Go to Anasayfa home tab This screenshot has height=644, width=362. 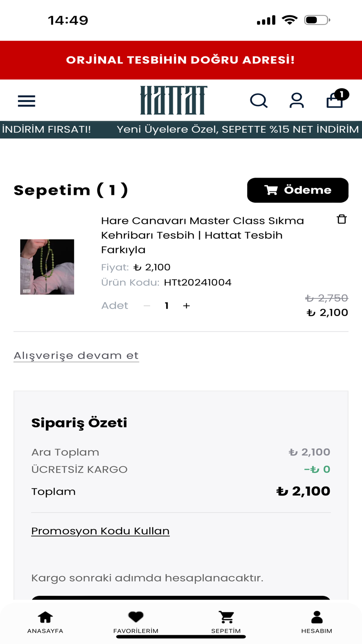click(45, 622)
